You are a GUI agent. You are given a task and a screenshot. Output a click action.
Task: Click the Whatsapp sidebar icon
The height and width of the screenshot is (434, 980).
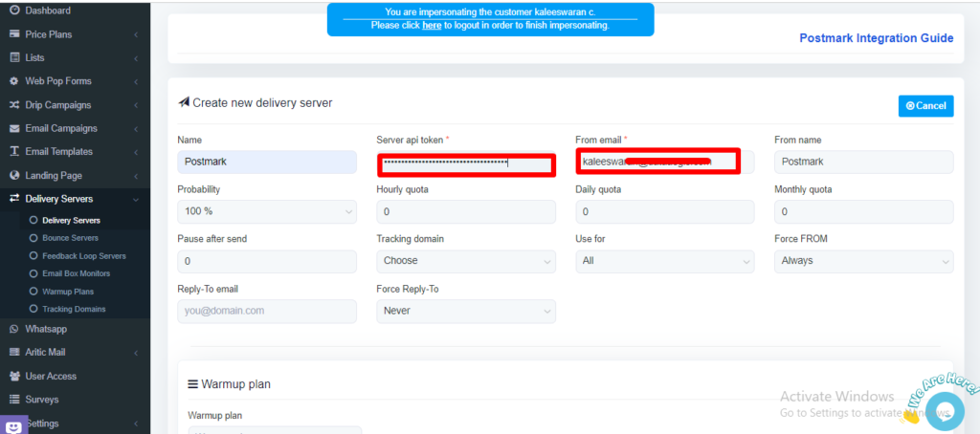tap(14, 329)
